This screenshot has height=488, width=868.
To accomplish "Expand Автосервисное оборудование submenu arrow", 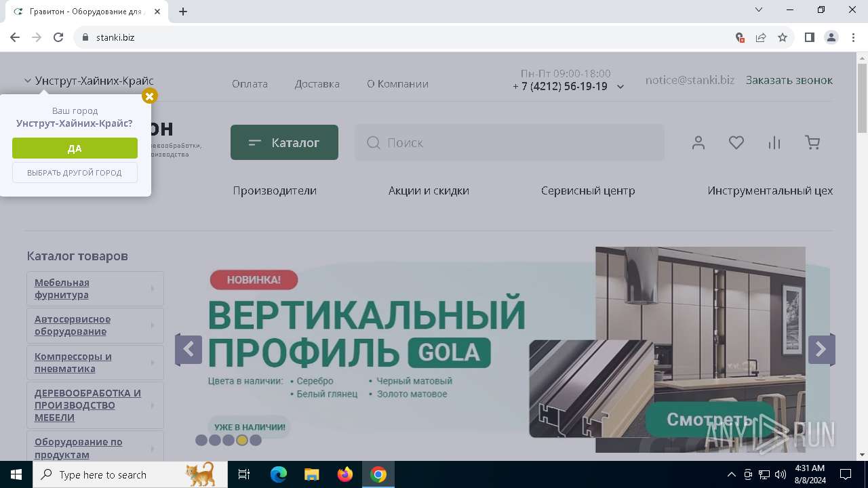I will (152, 325).
